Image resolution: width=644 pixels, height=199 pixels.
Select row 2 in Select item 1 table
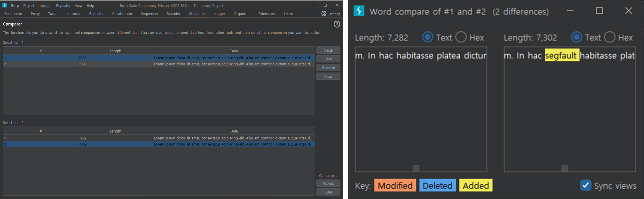(x=159, y=64)
